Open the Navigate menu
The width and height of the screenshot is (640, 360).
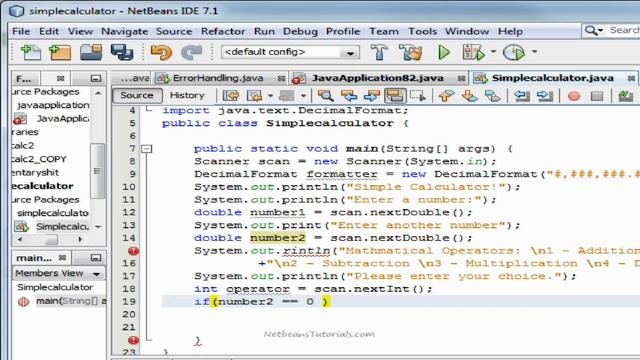[124, 31]
